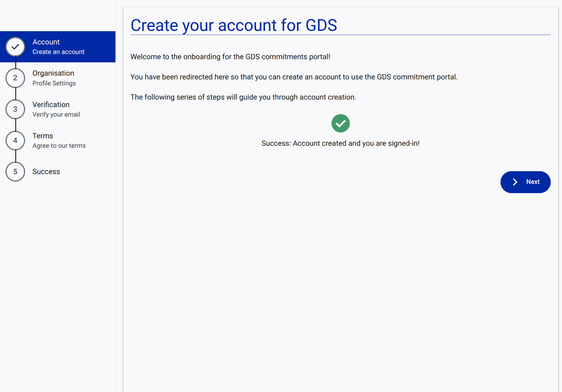Image resolution: width=562 pixels, height=392 pixels.
Task: Select the highlighted Account step panel
Action: pyautogui.click(x=58, y=47)
